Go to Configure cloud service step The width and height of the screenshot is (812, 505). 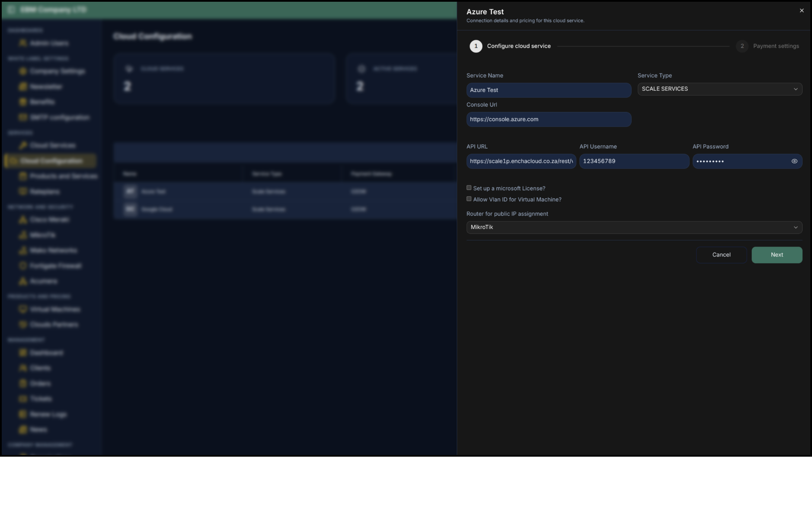(x=510, y=46)
